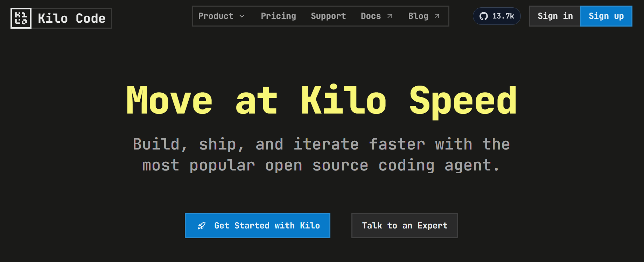Open the Product menu
Image resolution: width=644 pixels, height=262 pixels.
tap(216, 16)
